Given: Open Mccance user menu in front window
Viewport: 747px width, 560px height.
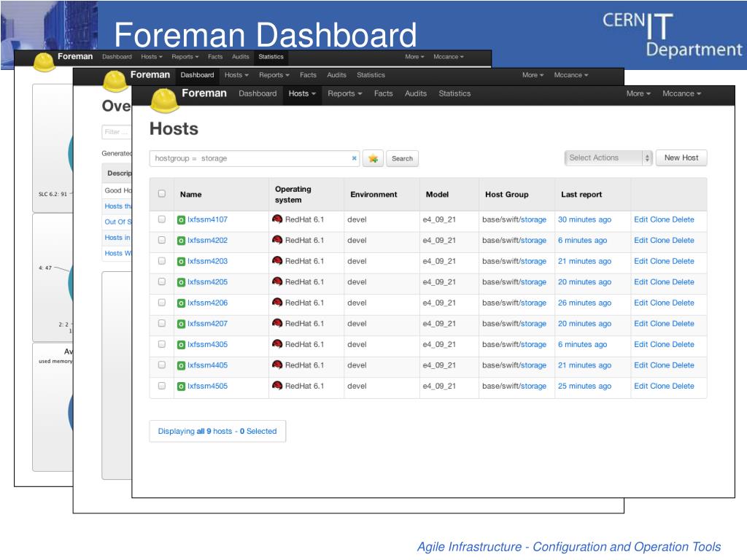Looking at the screenshot, I should [682, 94].
